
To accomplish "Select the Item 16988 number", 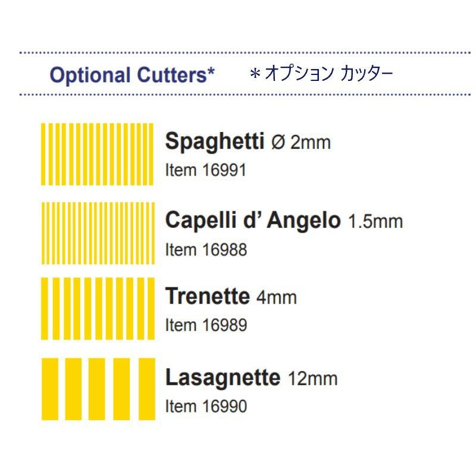I will (205, 249).
